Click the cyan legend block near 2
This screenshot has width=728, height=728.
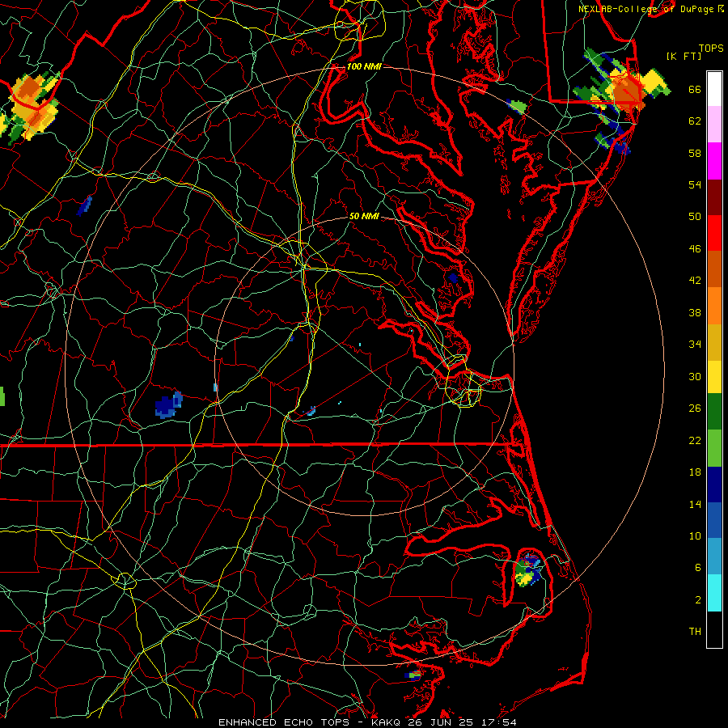click(x=714, y=593)
